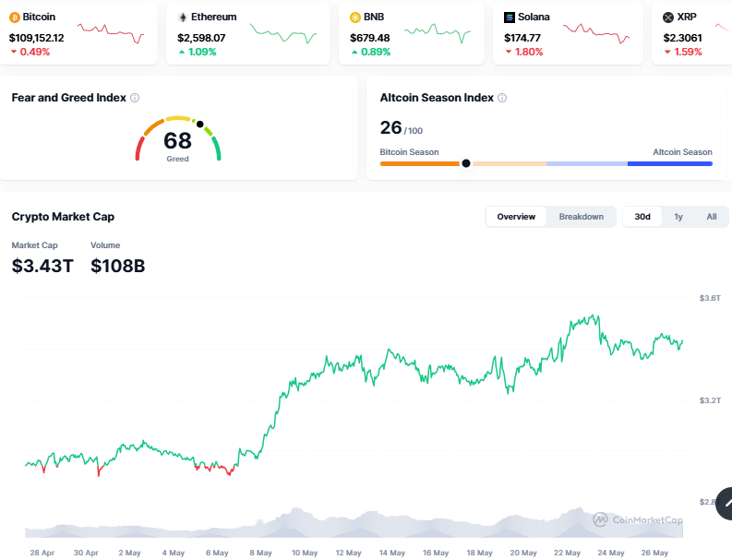Click the Altcoin Season label
The height and width of the screenshot is (560, 732).
682,152
